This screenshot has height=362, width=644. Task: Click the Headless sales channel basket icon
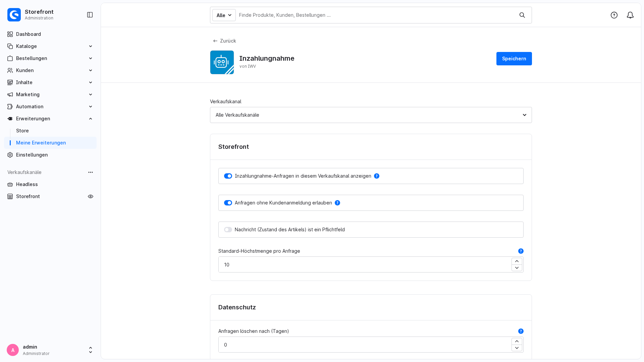tap(10, 184)
